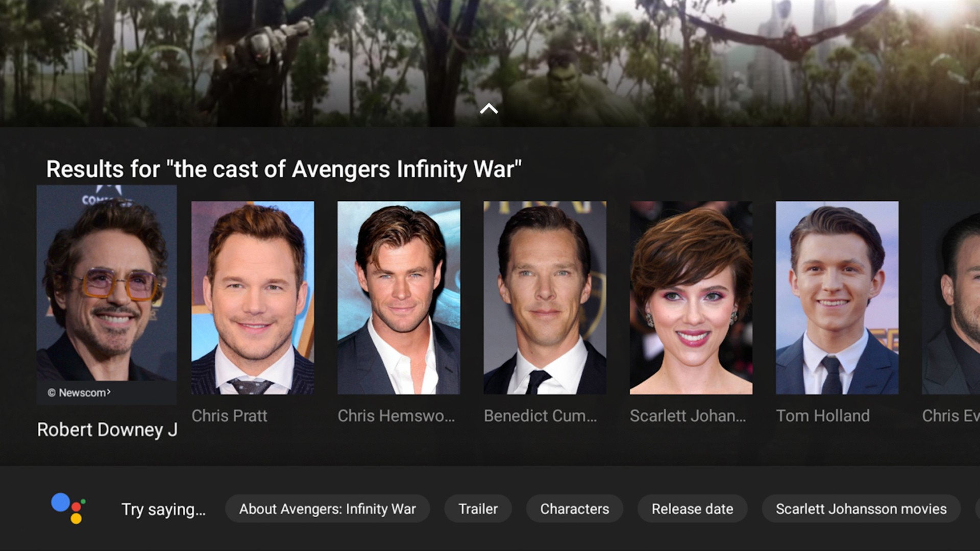Viewport: 980px width, 551px height.
Task: Choose Benedict Cumberbatch's photo
Action: [x=545, y=297]
